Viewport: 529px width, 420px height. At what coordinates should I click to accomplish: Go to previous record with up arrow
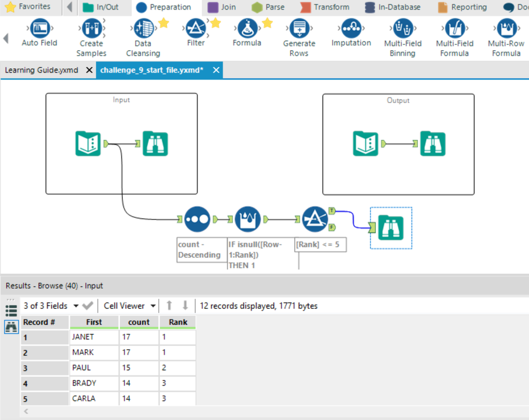169,306
